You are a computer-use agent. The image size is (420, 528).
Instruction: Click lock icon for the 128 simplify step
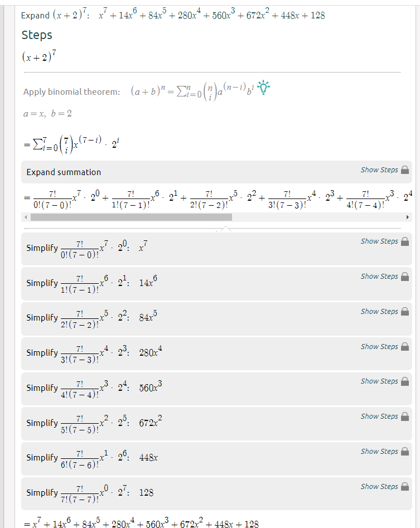click(405, 487)
